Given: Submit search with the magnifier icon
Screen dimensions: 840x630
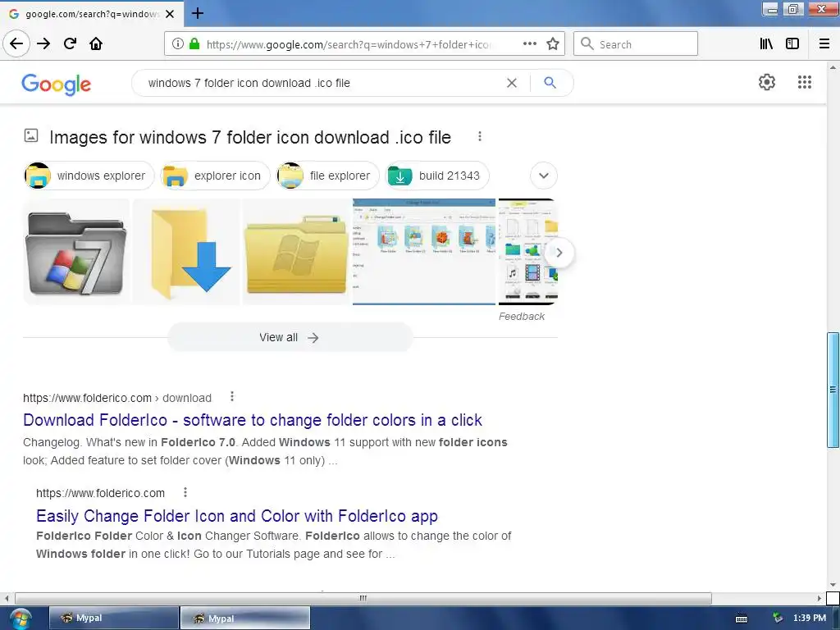Looking at the screenshot, I should tap(550, 83).
